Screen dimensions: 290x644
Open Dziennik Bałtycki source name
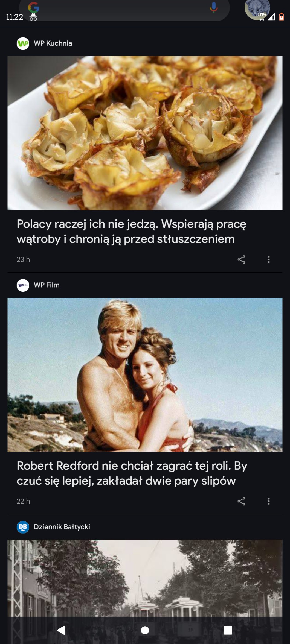[x=62, y=527]
